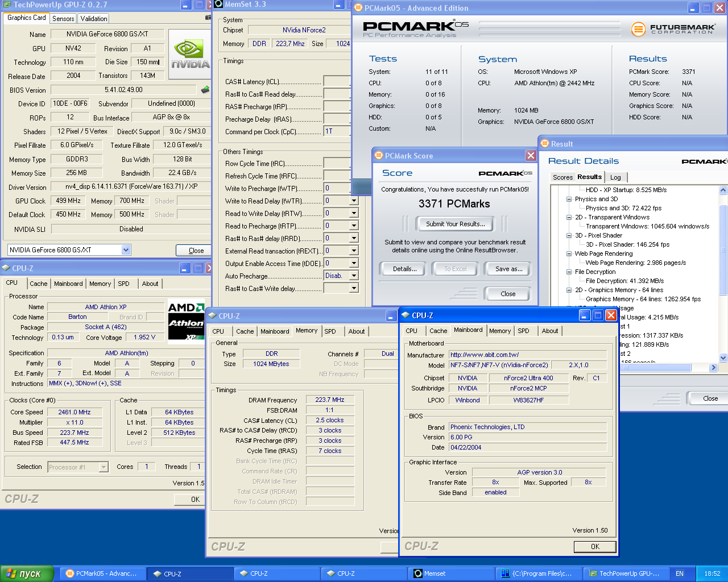Screen dimensions: 728x582
Task: Collapse the 2D - Transparent Windows node
Action: 569,217
